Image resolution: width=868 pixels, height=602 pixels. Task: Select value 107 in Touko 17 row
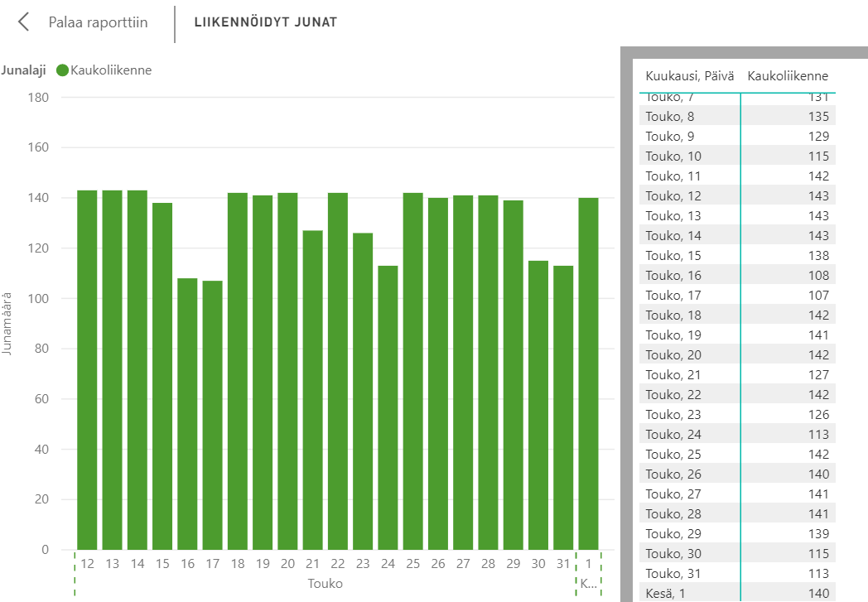[x=816, y=296]
